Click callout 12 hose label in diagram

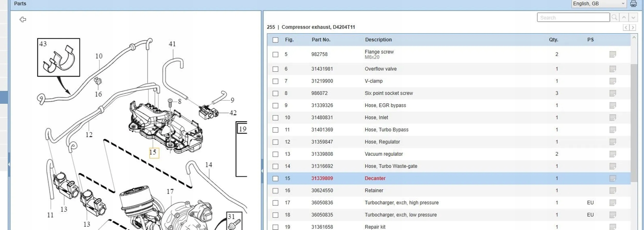pos(89,135)
